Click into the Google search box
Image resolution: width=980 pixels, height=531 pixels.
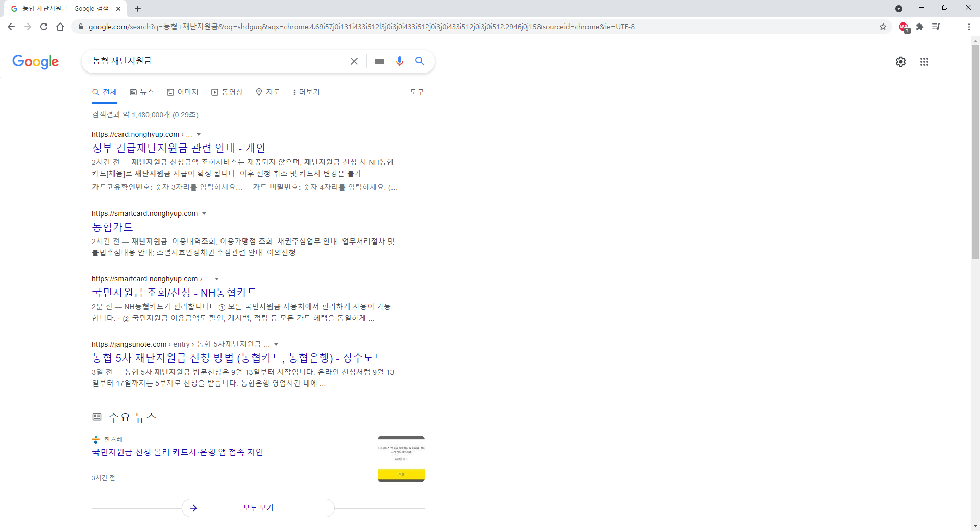pyautogui.click(x=219, y=61)
